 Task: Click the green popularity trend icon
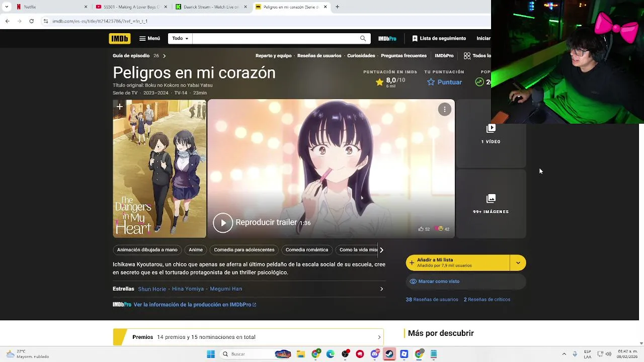pos(479,82)
